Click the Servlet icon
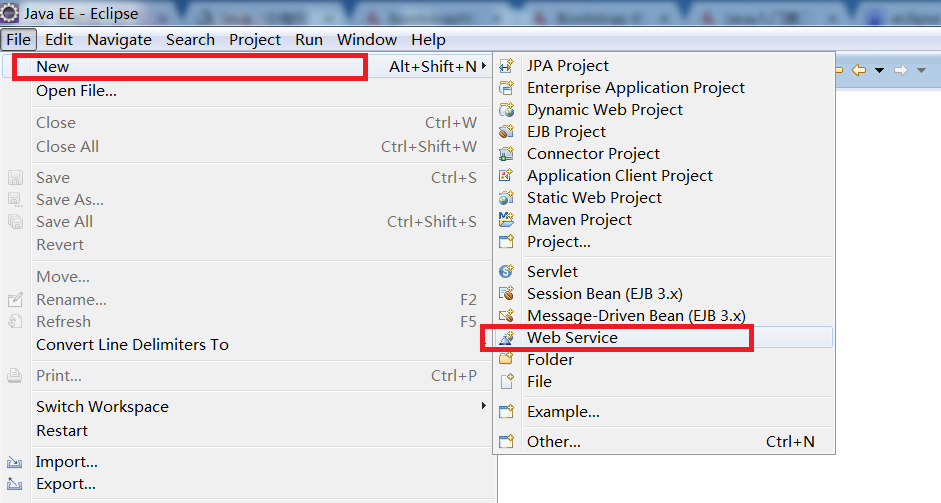The height and width of the screenshot is (503, 941). [x=507, y=271]
